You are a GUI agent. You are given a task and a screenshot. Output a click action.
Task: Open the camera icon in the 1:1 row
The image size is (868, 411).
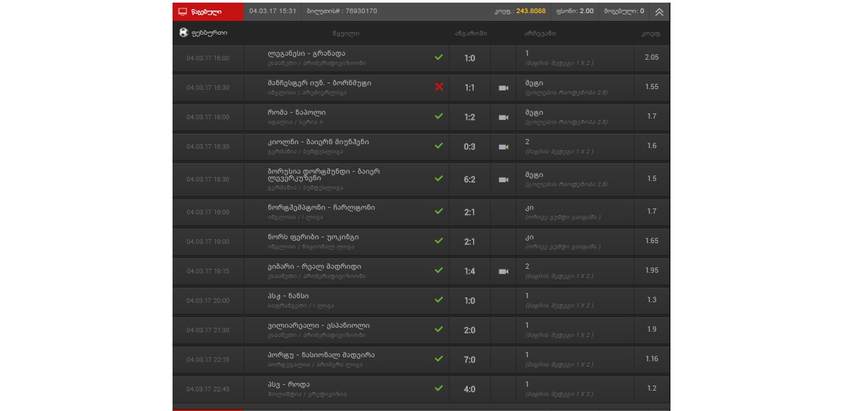[503, 88]
